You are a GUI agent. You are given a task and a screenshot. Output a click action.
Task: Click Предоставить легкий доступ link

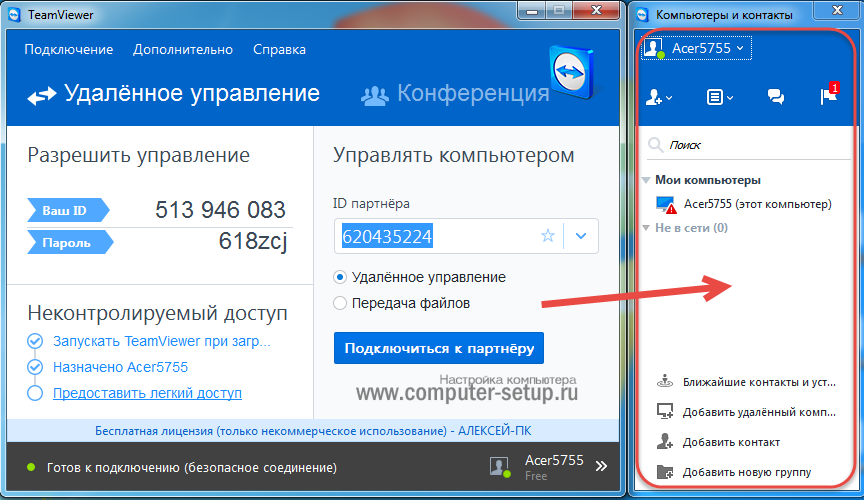(147, 393)
